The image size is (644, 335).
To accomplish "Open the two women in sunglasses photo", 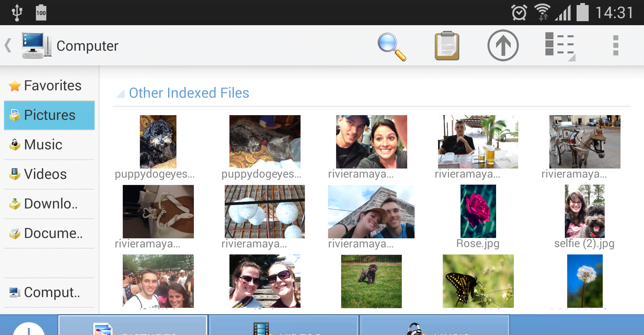I will [x=265, y=281].
